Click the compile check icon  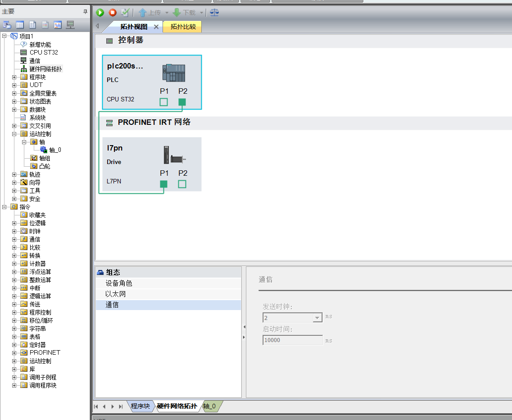125,13
